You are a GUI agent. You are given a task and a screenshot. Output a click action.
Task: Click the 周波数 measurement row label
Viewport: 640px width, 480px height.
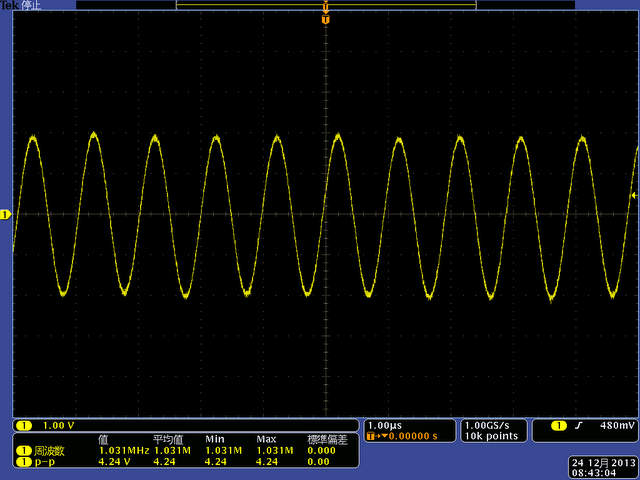49,451
